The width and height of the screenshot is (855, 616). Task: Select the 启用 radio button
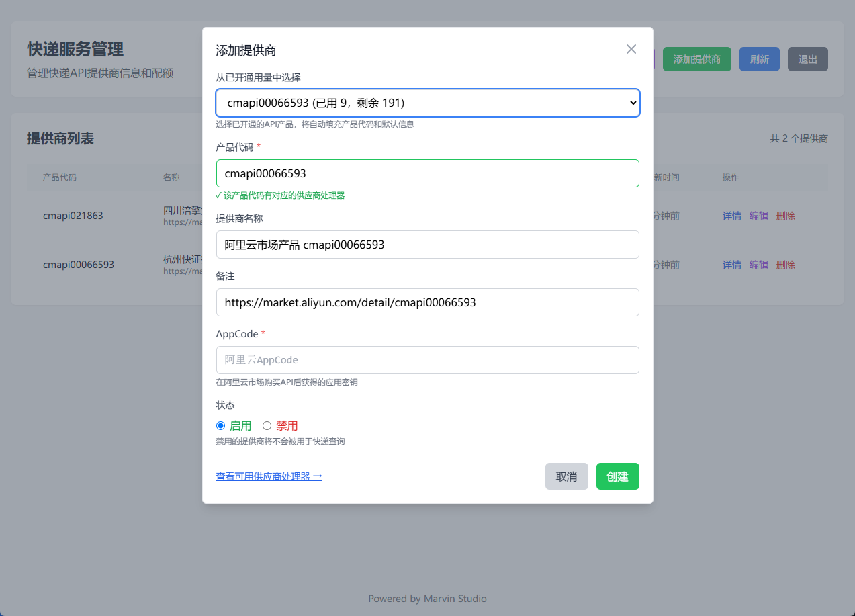[x=221, y=425]
